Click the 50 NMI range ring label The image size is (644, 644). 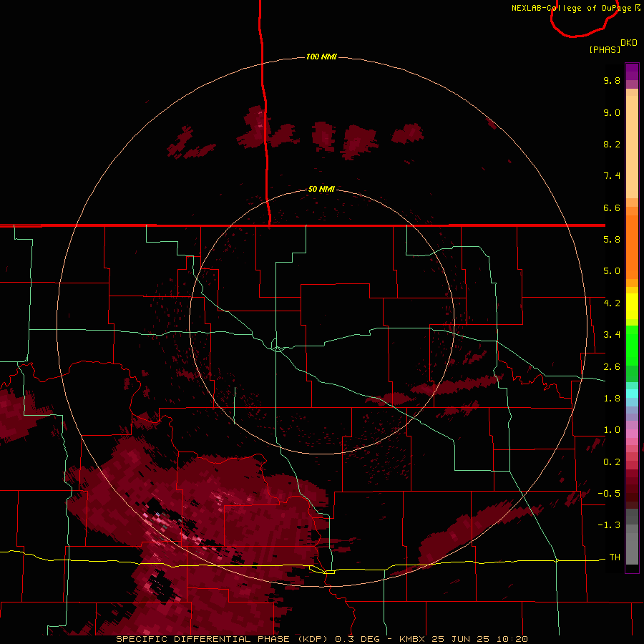[x=321, y=189]
